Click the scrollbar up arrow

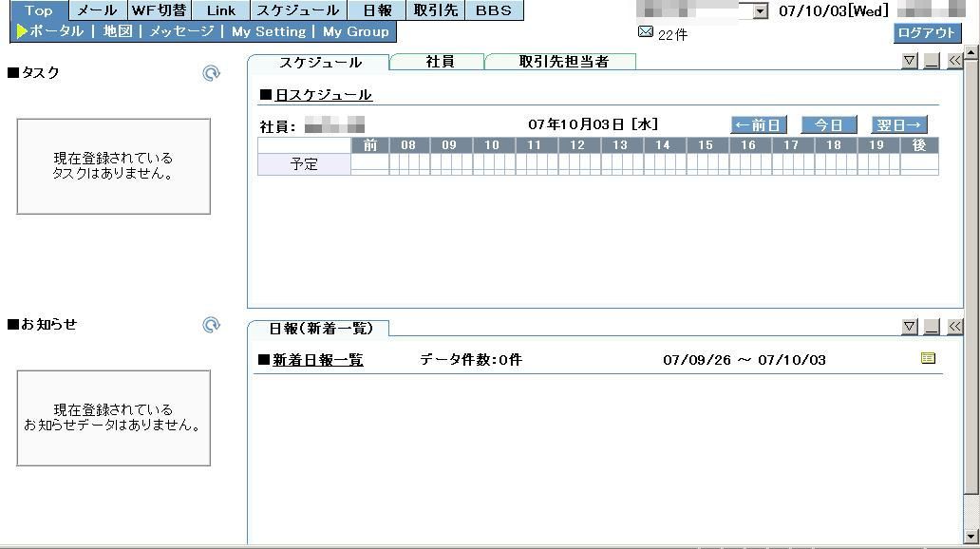coord(971,53)
